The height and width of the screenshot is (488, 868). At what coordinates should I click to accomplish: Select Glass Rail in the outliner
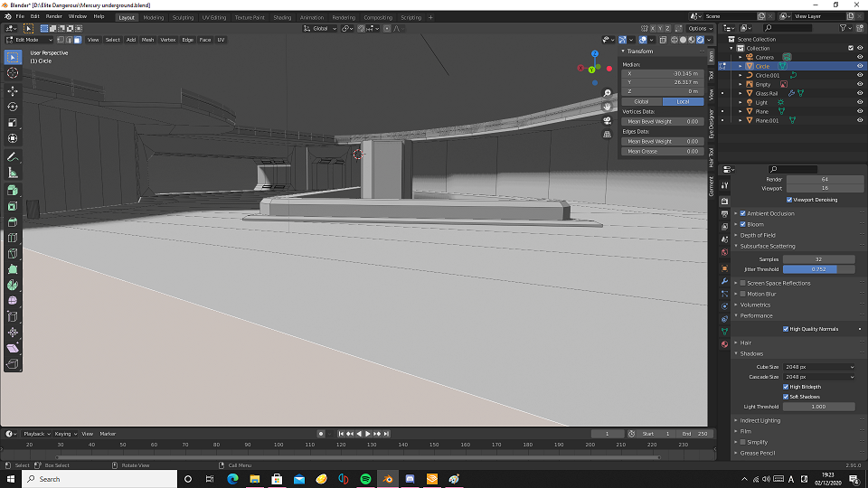[x=766, y=93]
